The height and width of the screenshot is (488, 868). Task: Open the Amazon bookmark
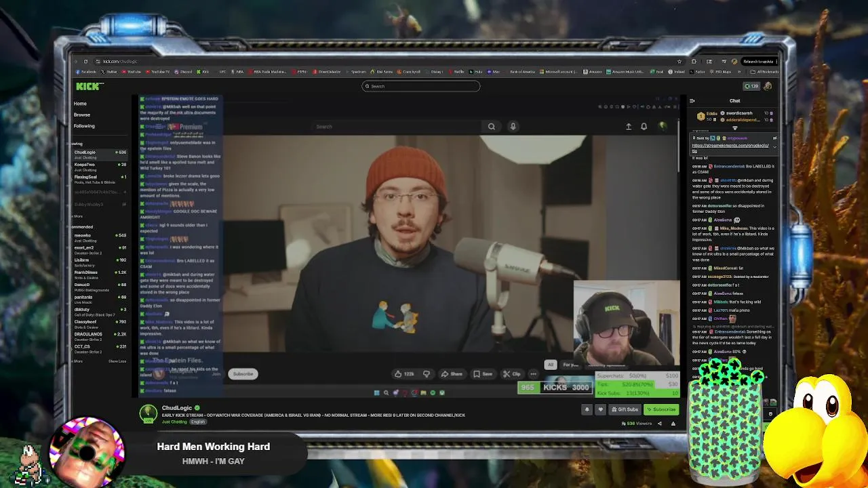tap(592, 72)
